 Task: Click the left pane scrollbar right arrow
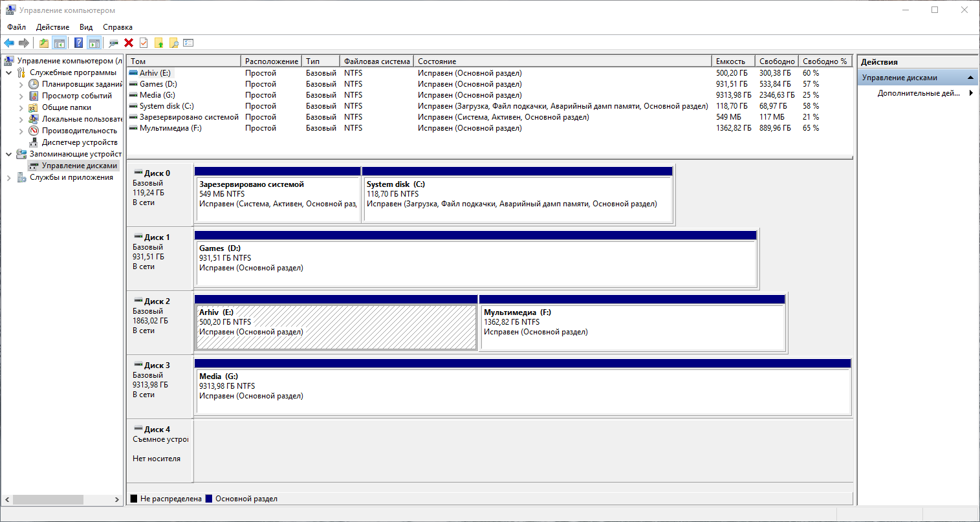pyautogui.click(x=117, y=500)
